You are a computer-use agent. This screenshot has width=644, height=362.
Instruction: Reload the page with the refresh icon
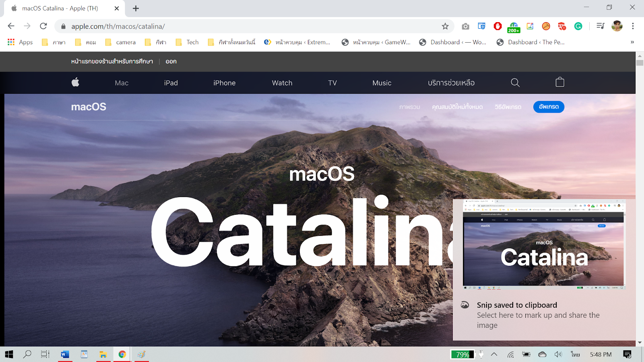tap(43, 26)
